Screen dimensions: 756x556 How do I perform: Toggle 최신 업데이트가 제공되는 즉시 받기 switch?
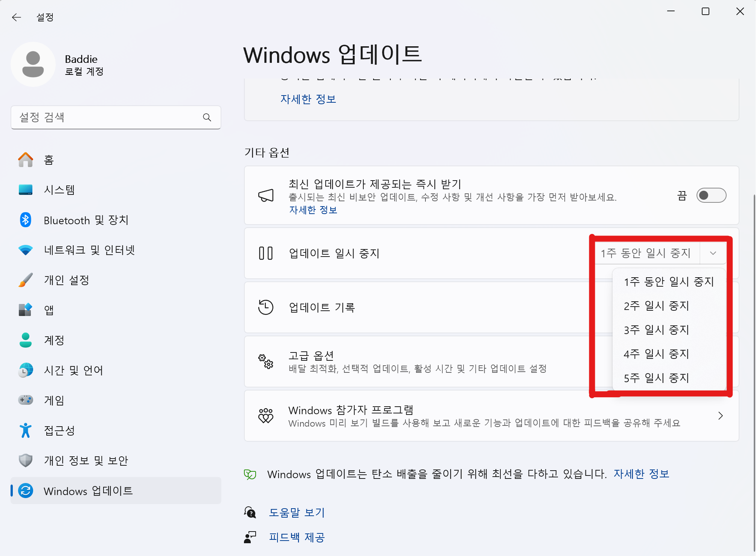click(711, 196)
